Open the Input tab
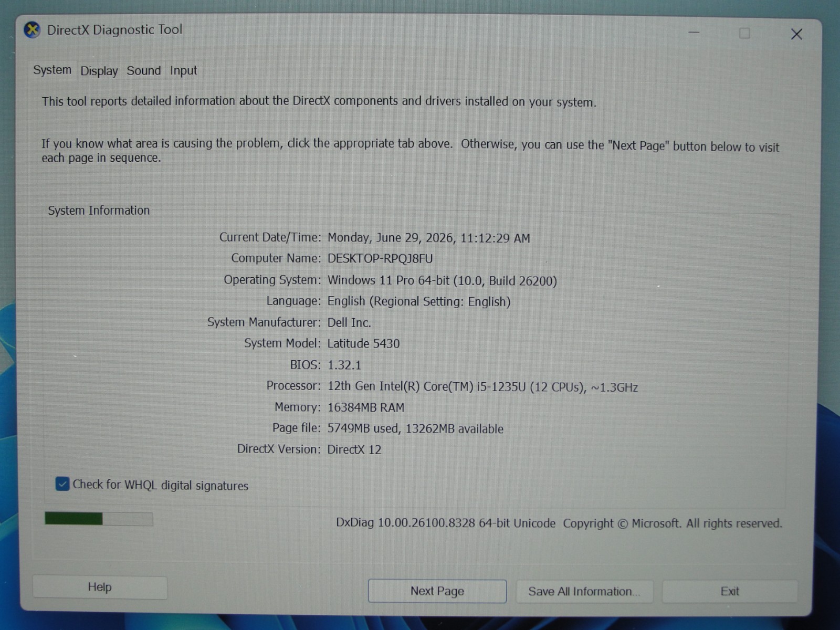 (183, 70)
